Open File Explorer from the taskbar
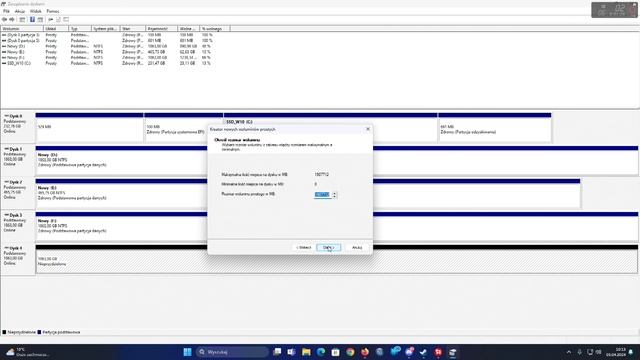This screenshot has width=640, height=360. point(306,352)
